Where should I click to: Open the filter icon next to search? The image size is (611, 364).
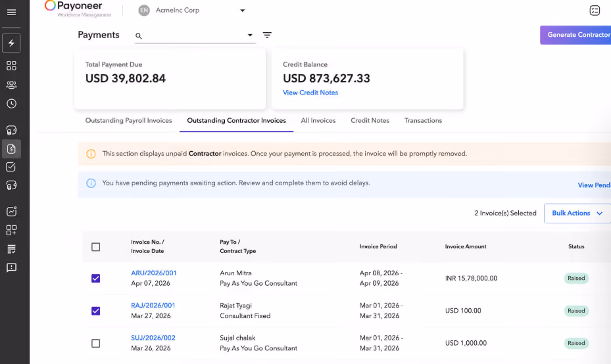pos(267,35)
